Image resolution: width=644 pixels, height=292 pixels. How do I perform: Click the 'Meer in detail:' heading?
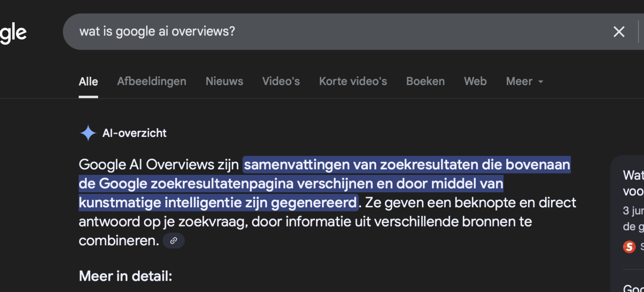tap(126, 276)
